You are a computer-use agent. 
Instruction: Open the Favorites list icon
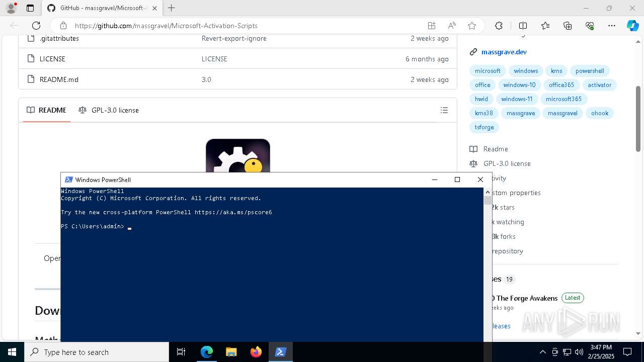pyautogui.click(x=545, y=26)
